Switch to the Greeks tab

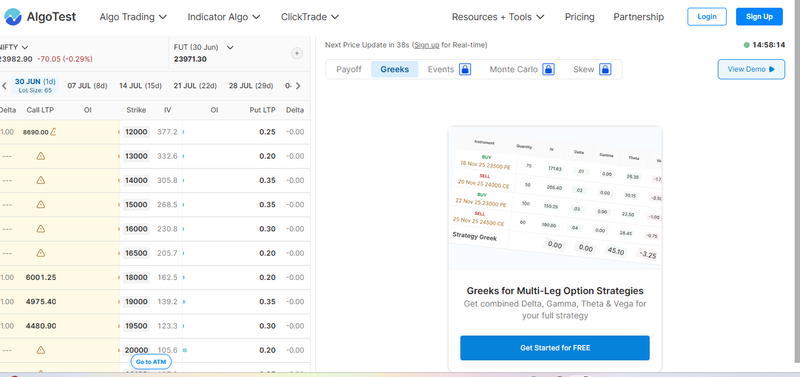(x=394, y=69)
